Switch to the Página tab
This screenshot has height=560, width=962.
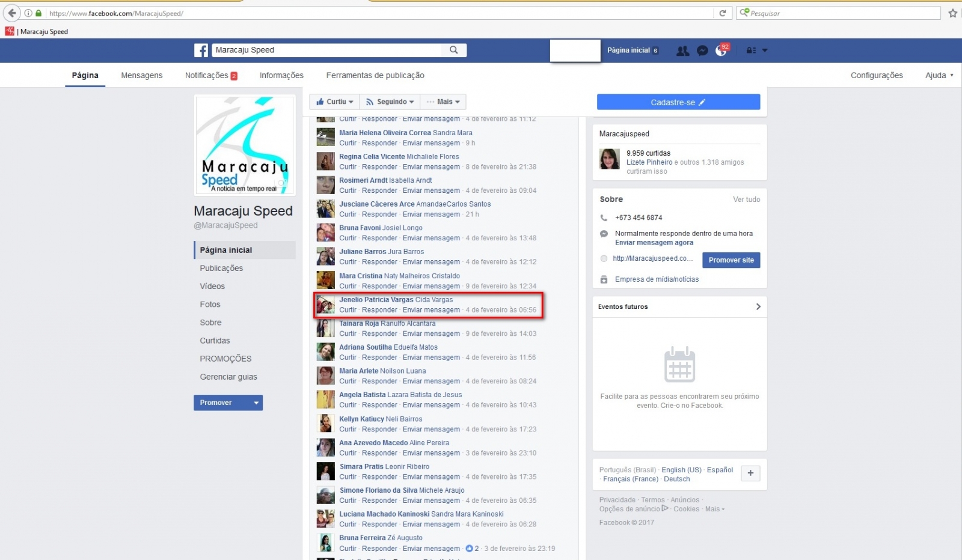pos(85,76)
